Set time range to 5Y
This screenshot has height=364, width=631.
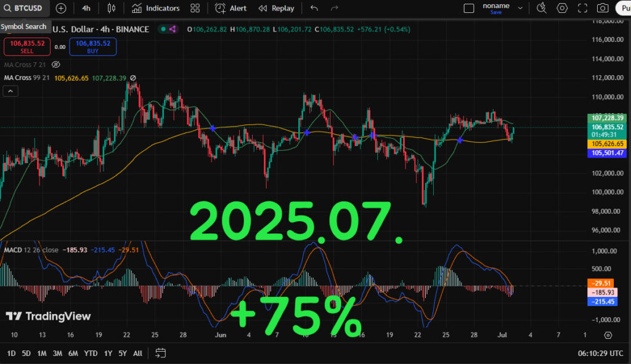(123, 353)
